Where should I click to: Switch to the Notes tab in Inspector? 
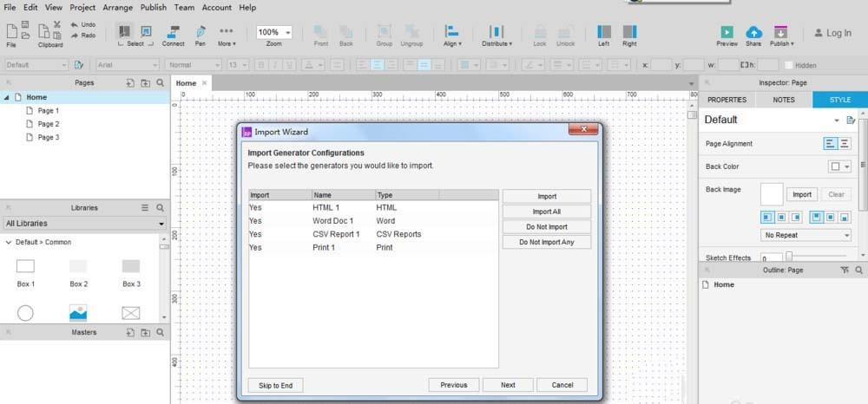click(783, 100)
